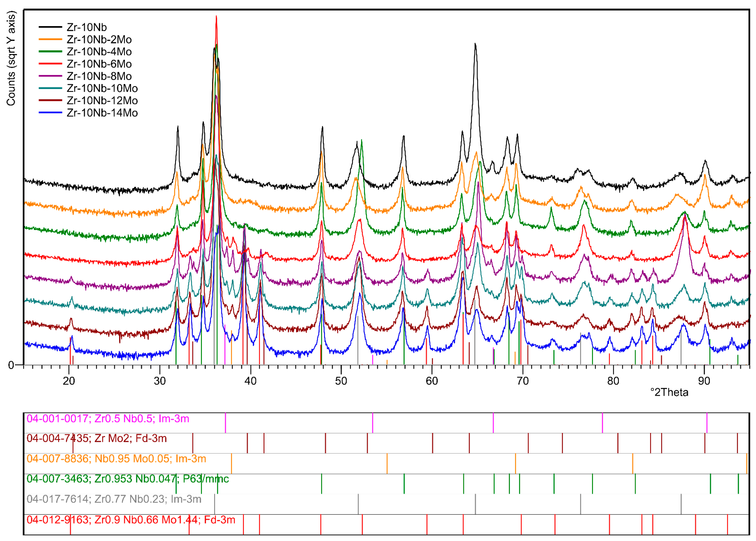Image resolution: width=756 pixels, height=541 pixels.
Task: Click the 20 tick label on x-axis
Action: 69,381
